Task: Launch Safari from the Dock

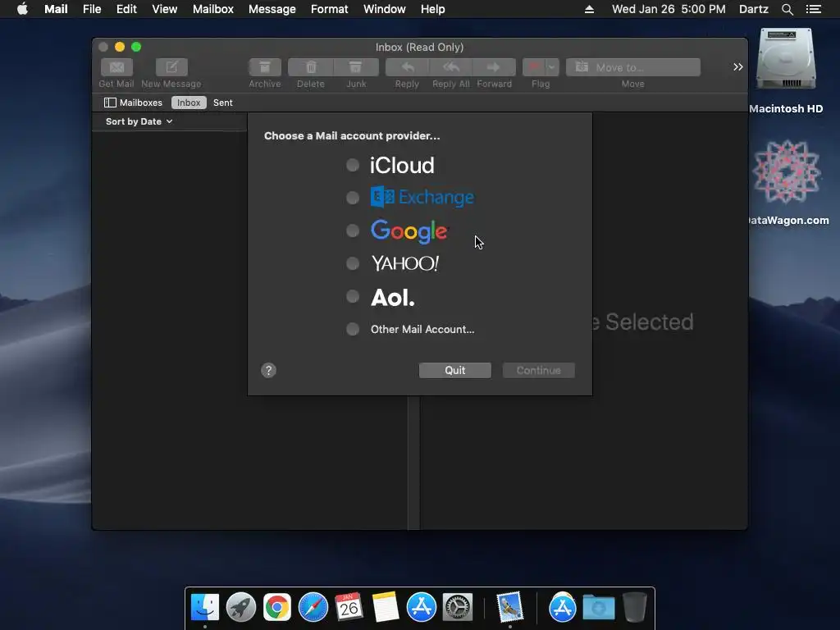Action: pos(313,608)
